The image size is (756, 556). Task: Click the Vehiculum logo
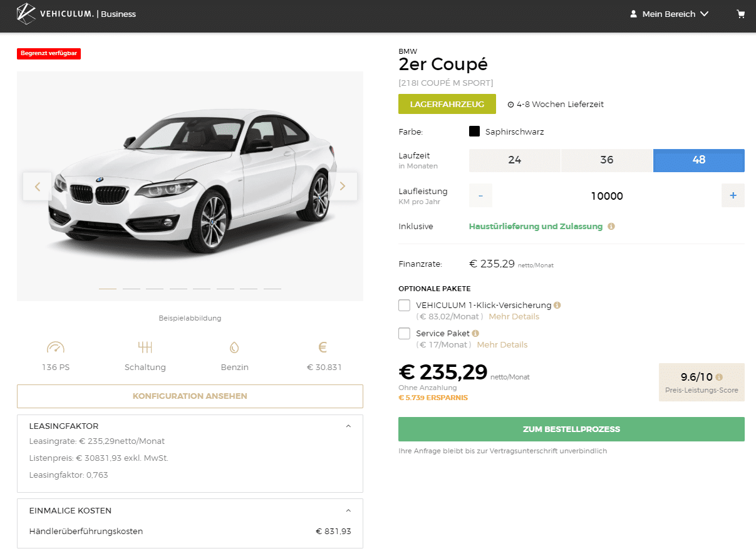tap(76, 14)
